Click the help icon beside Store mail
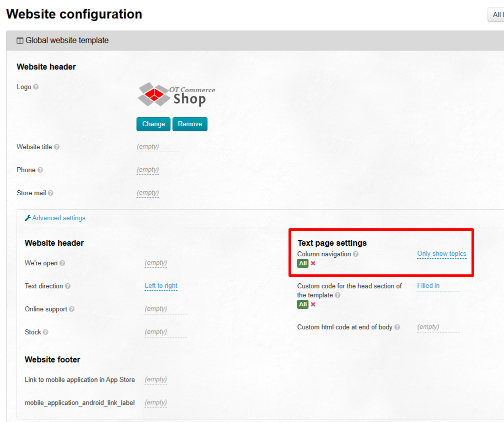The height and width of the screenshot is (422, 504). pos(50,193)
